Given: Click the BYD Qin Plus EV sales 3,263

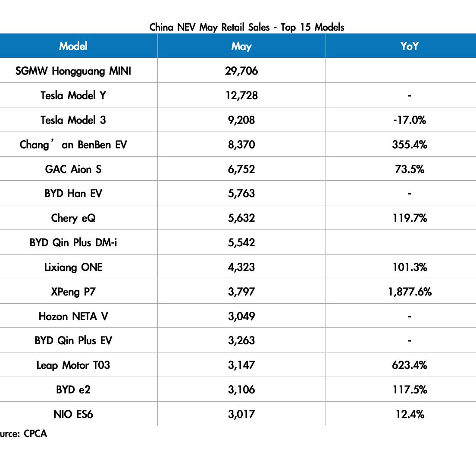Looking at the screenshot, I should click(x=241, y=340).
